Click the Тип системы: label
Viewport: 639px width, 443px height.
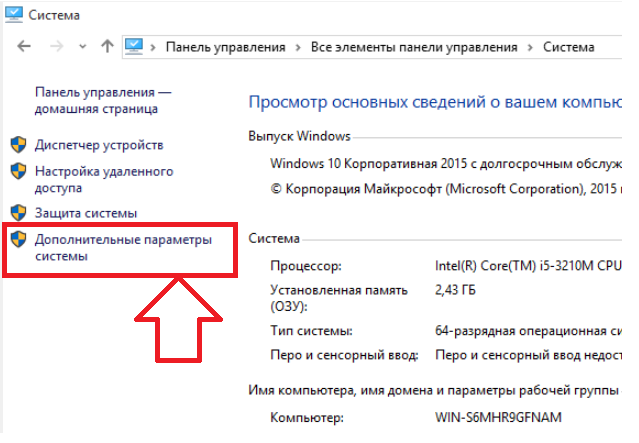pos(311,331)
